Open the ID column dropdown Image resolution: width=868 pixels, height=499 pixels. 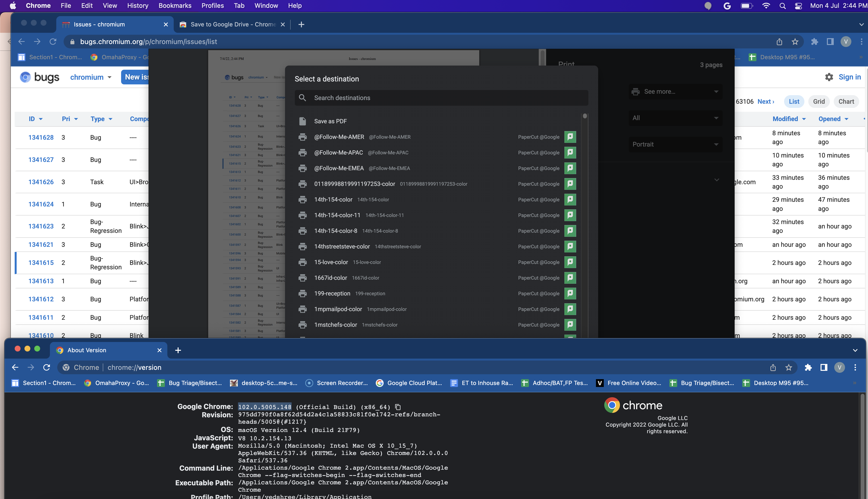tap(36, 119)
